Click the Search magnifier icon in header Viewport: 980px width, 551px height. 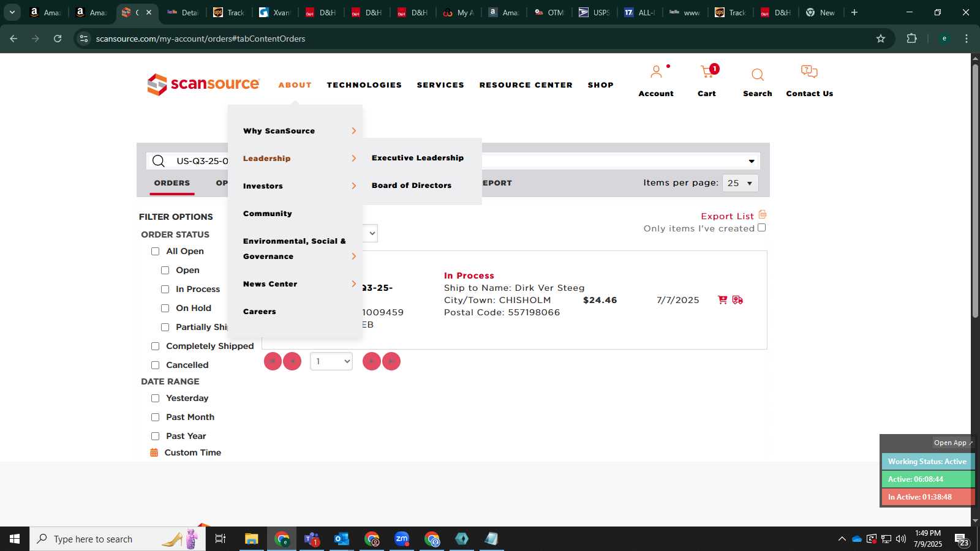point(758,75)
